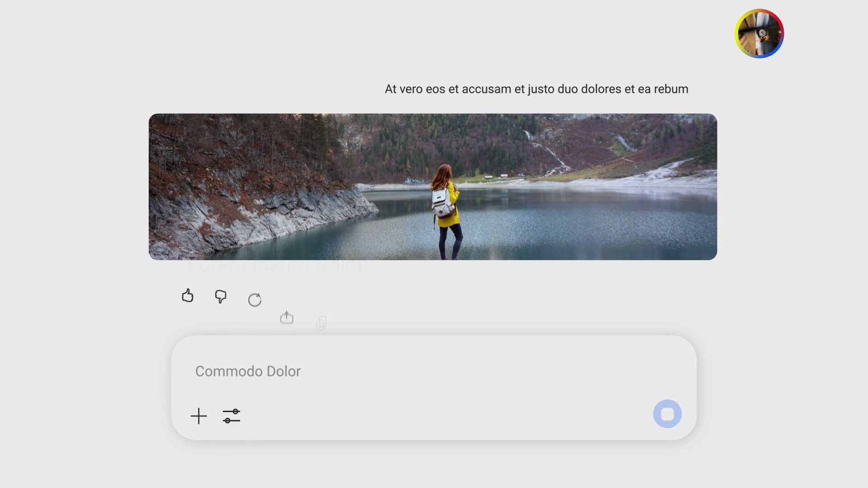Regenerate the response with circular arrow icon

[255, 300]
